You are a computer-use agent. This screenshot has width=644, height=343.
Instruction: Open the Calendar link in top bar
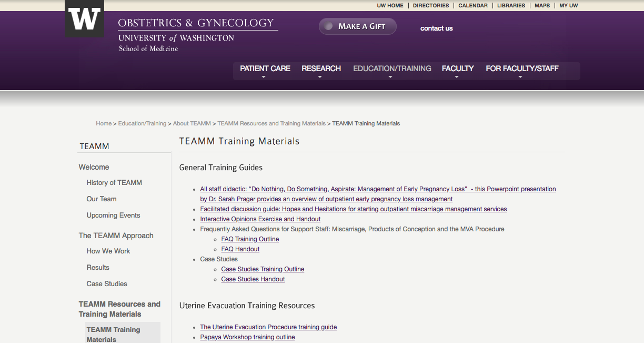coord(473,5)
